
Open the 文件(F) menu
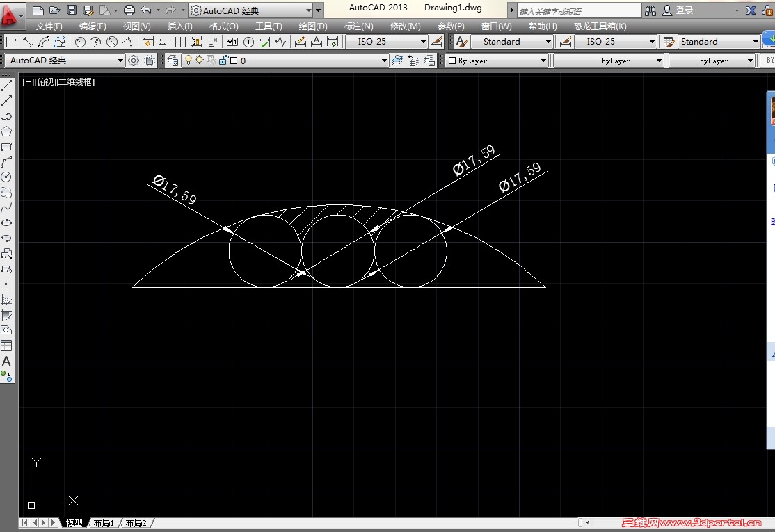point(49,26)
